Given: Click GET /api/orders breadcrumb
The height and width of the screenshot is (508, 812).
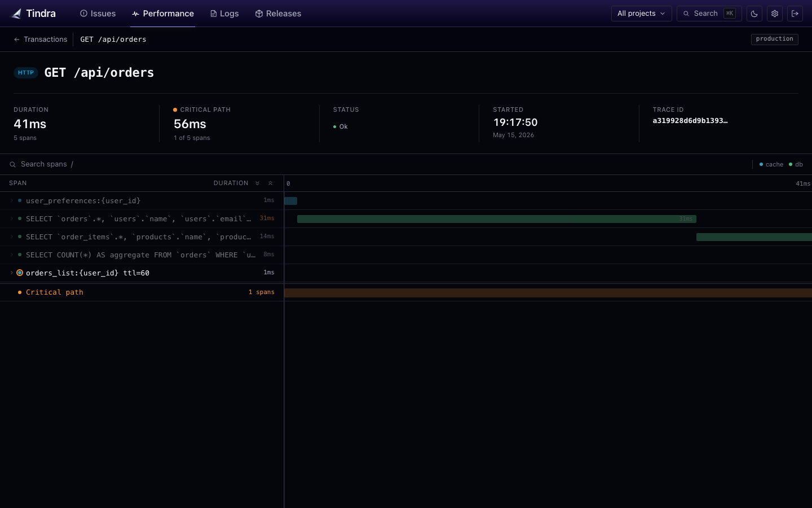Looking at the screenshot, I should (113, 40).
